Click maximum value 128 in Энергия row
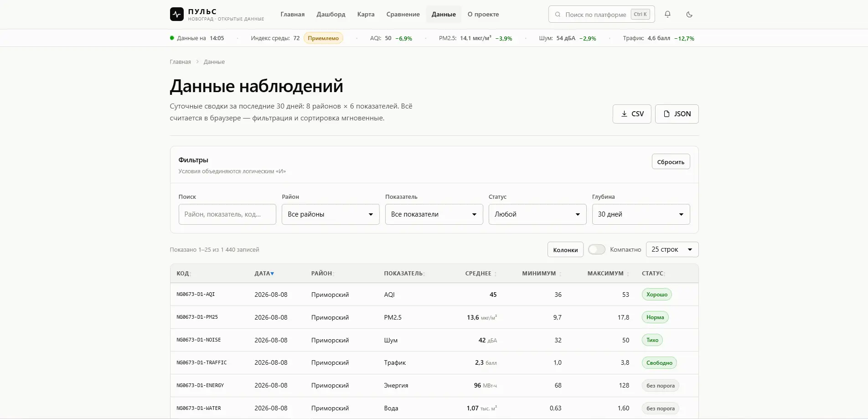The height and width of the screenshot is (419, 868). coord(624,386)
